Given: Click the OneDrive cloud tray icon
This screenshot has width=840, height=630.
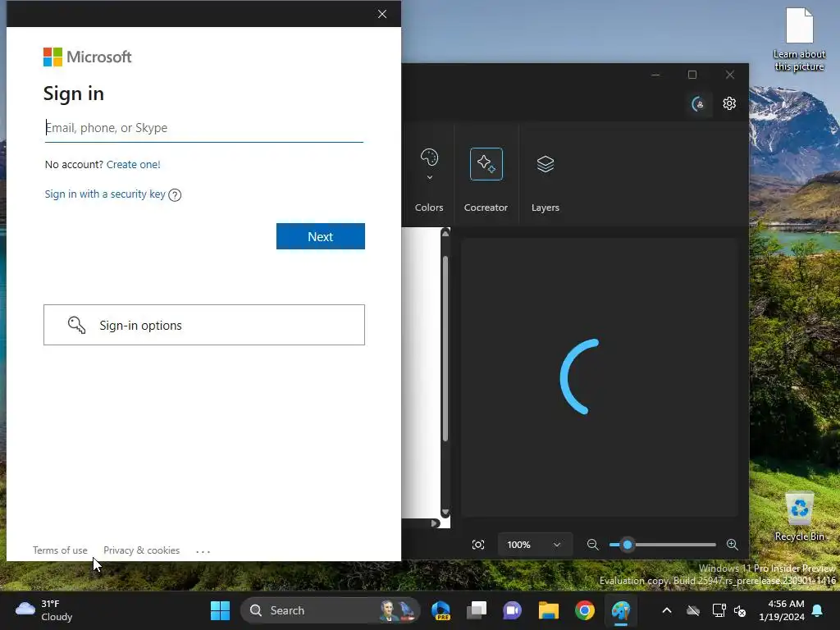Looking at the screenshot, I should pos(693,610).
